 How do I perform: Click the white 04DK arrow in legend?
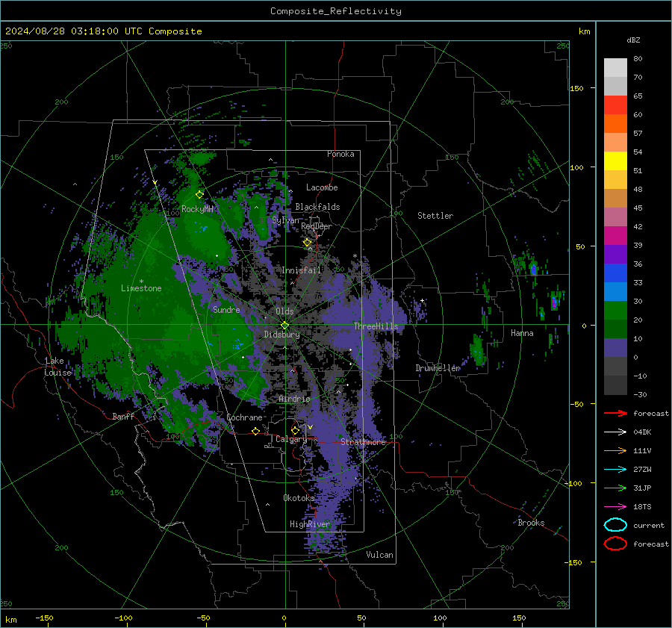[x=615, y=432]
